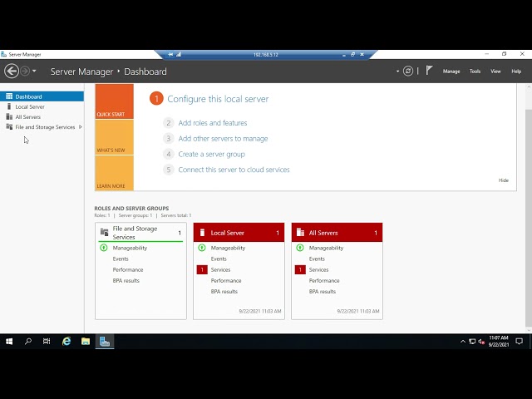Image resolution: width=532 pixels, height=399 pixels.
Task: Open the dropdown arrow left of refresh
Action: (x=397, y=71)
